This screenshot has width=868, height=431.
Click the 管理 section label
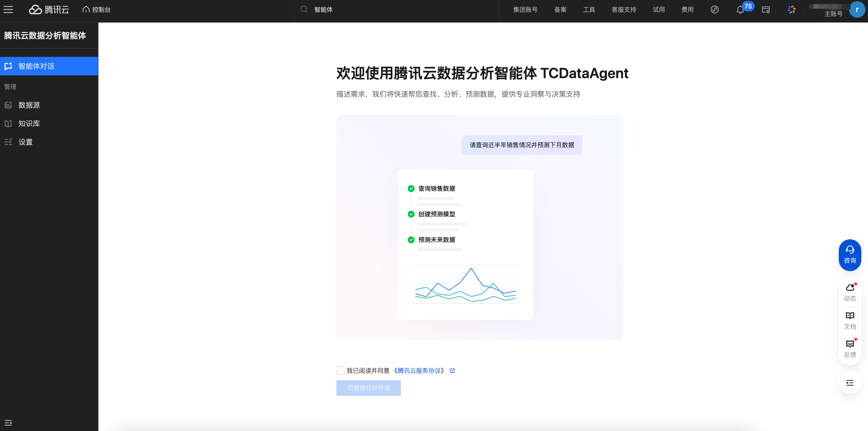point(10,87)
